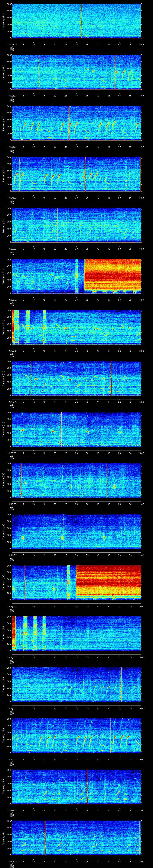The image size is (153, 868).
Task: Click the 14:11:00 start time label
Action: pos(12,555)
